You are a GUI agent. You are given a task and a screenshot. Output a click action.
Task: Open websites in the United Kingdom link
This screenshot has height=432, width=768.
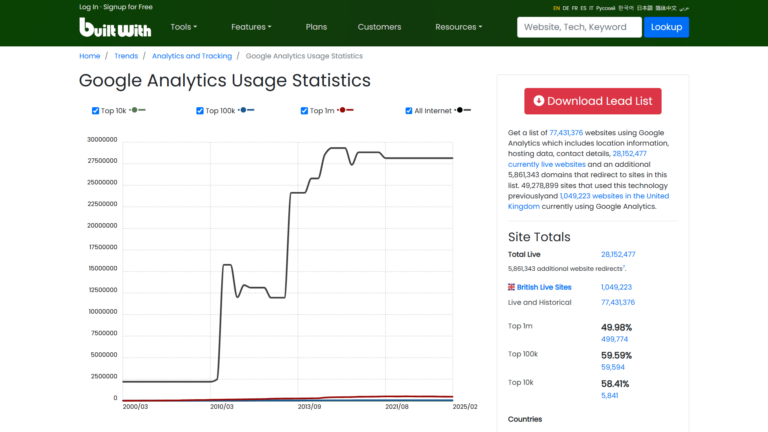(614, 196)
